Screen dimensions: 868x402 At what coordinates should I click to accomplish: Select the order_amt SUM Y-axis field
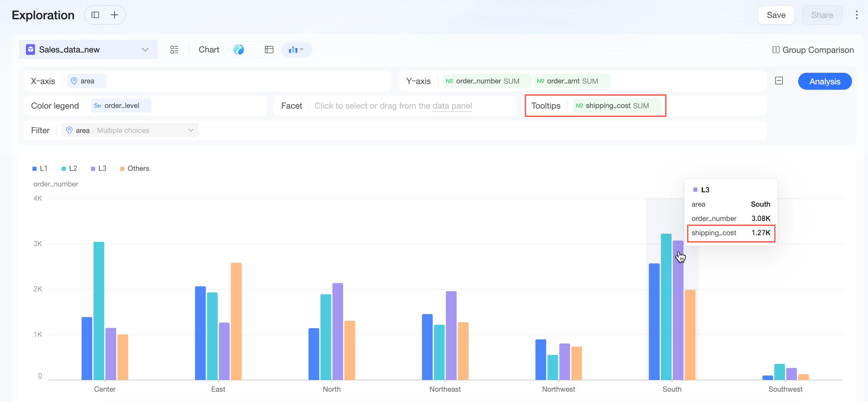point(571,81)
